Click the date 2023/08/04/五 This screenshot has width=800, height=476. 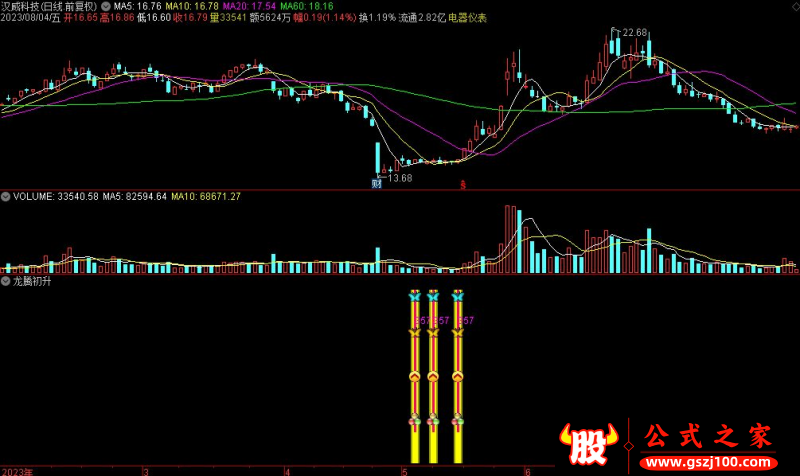[31, 18]
